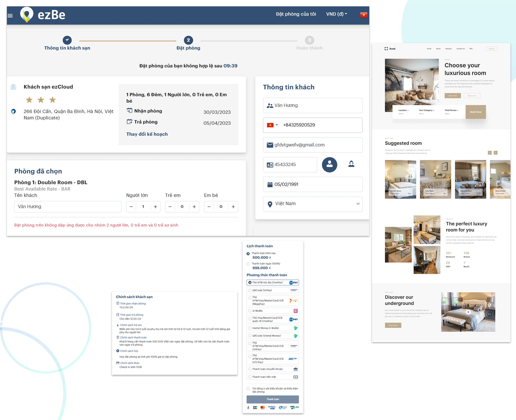Click Start Now under Choose your luxurious room
The width and height of the screenshot is (516, 420).
coord(453,96)
